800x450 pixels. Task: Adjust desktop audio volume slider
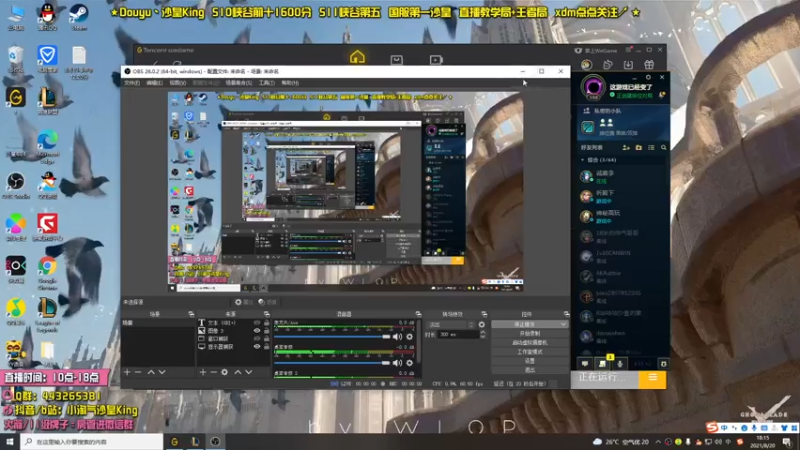pos(332,363)
